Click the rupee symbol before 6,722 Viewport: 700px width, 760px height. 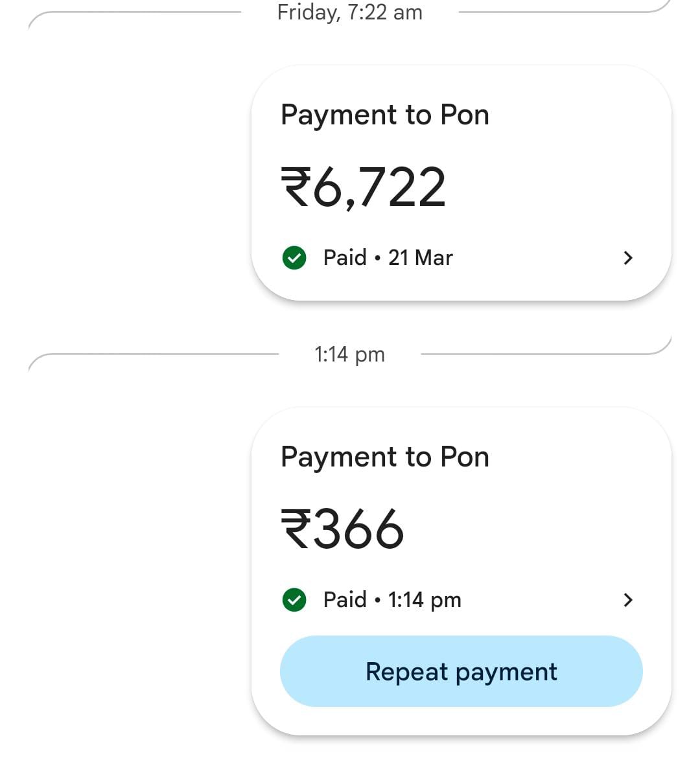click(x=296, y=187)
